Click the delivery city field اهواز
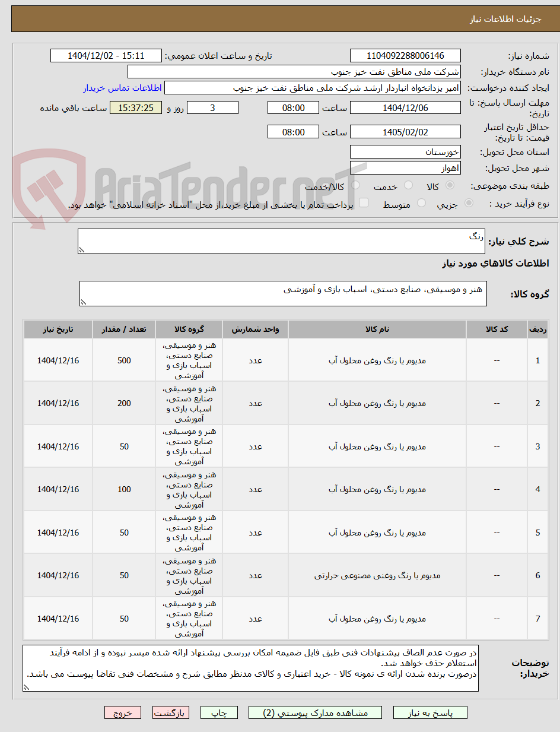Screen dimensions: 560x732 [x=405, y=168]
